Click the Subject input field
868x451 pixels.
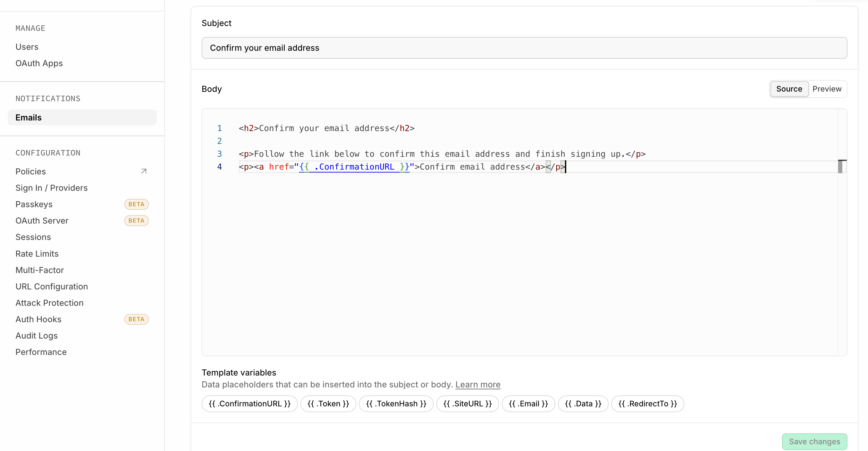click(524, 48)
